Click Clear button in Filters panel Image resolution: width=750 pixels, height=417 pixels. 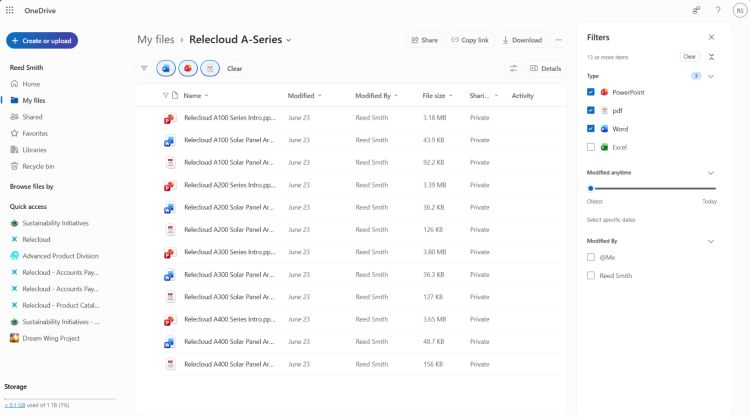point(689,57)
